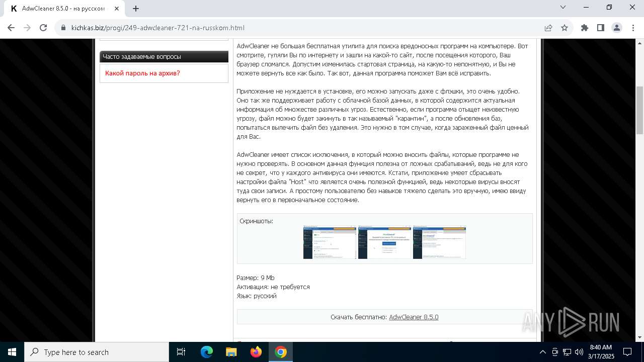Go forward to the next page

click(27, 28)
